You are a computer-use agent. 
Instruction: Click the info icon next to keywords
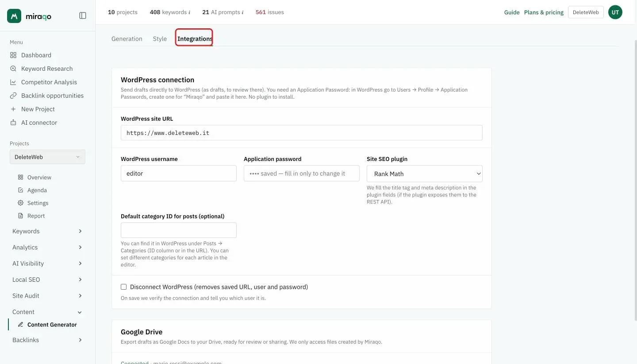189,12
